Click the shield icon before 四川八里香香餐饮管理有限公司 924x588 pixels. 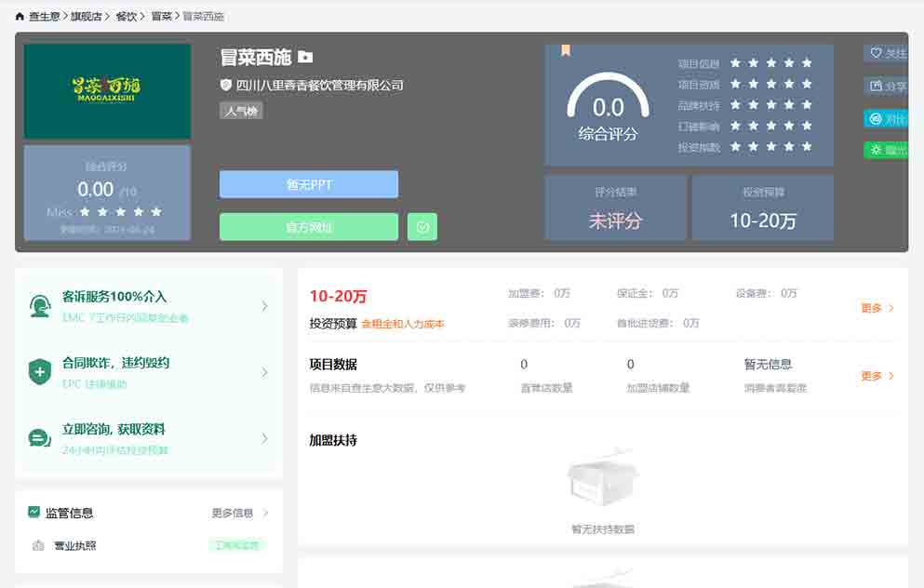(x=226, y=85)
